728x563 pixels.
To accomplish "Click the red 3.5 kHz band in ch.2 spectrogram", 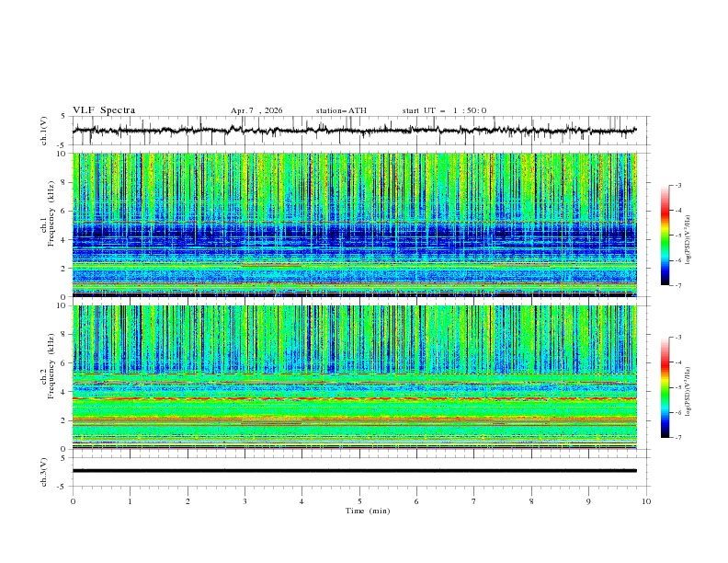I will click(355, 398).
